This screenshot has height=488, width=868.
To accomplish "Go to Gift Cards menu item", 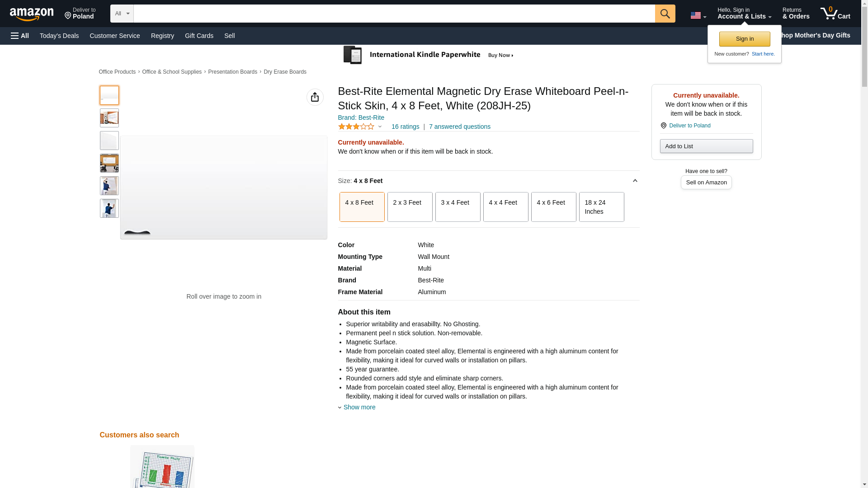I will coord(199,36).
